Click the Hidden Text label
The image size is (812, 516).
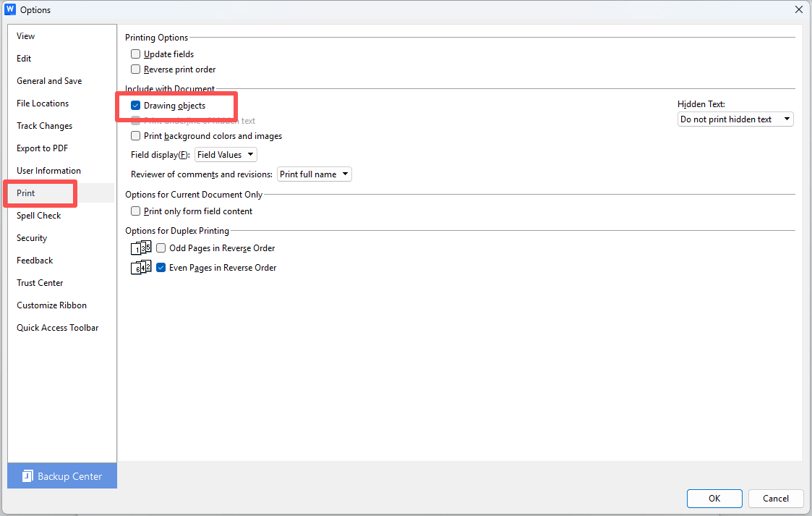[701, 104]
